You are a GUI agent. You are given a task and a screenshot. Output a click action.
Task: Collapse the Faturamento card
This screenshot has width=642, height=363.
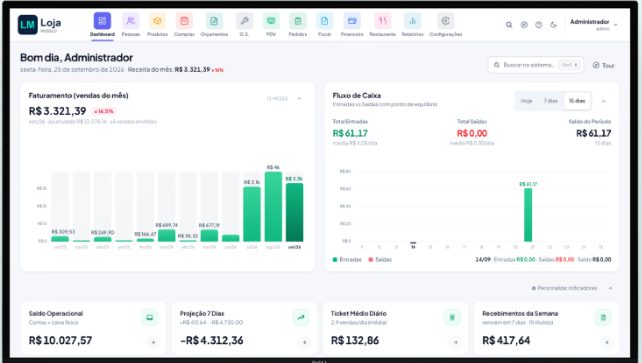pyautogui.click(x=299, y=99)
